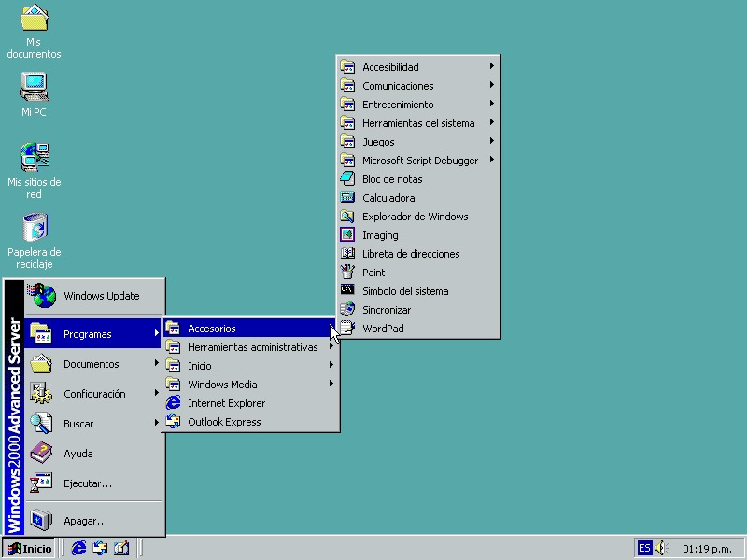The image size is (747, 560).
Task: Click the Paint brushes icon
Action: (x=347, y=272)
